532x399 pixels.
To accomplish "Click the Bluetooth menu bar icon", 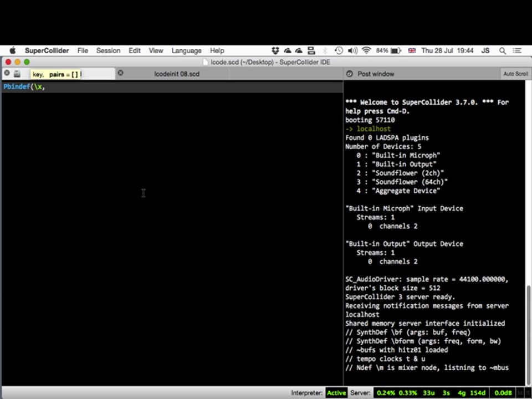I will pyautogui.click(x=325, y=51).
